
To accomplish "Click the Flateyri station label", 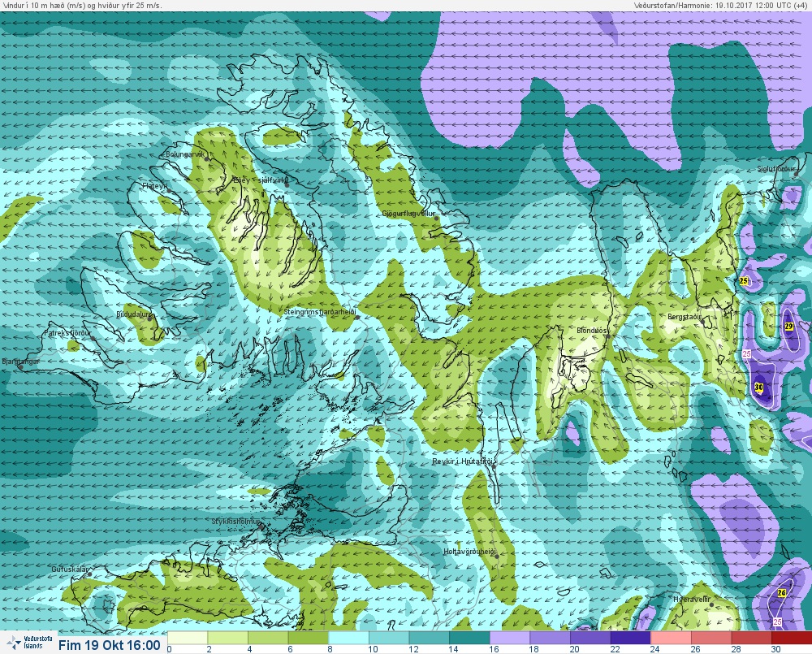I will (155, 185).
